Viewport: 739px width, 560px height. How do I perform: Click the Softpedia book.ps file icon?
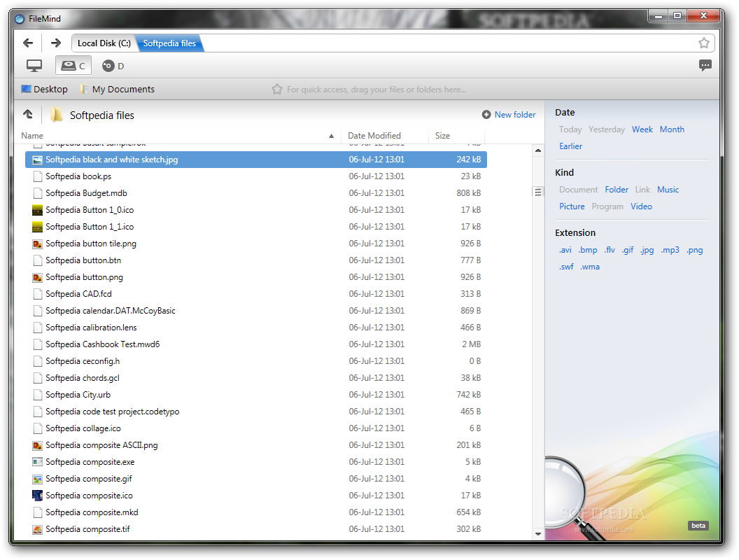[x=37, y=176]
